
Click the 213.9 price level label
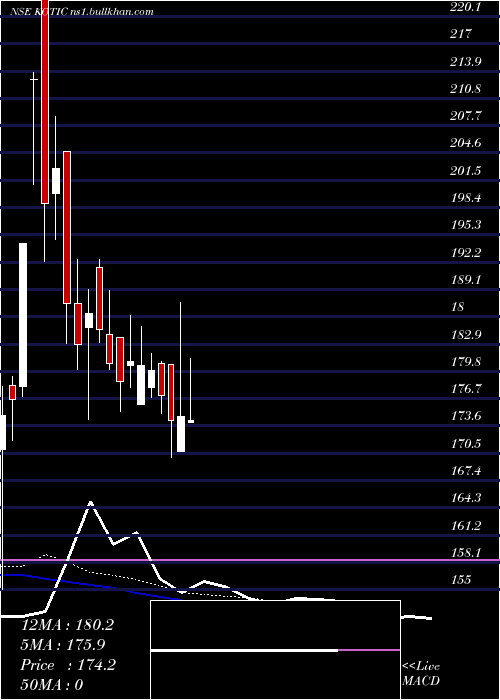(x=465, y=62)
